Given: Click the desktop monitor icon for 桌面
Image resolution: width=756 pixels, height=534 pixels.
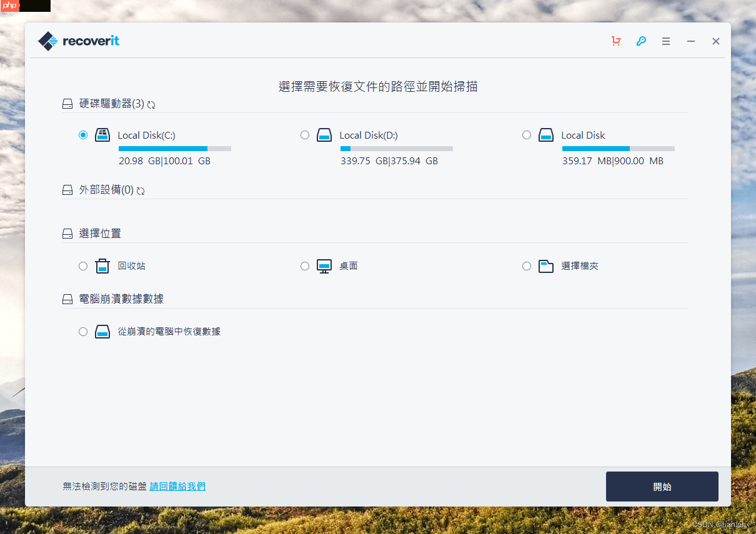Looking at the screenshot, I should [x=324, y=265].
